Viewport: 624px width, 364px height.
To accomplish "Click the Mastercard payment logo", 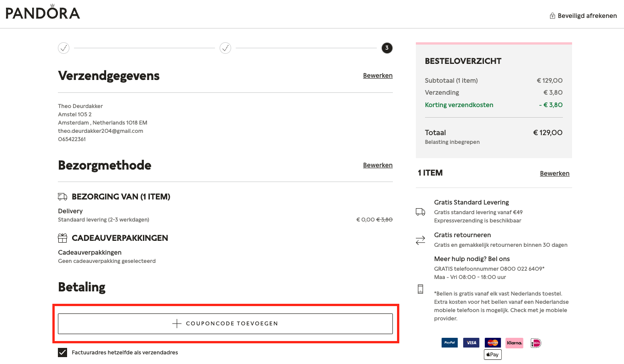I will [493, 343].
